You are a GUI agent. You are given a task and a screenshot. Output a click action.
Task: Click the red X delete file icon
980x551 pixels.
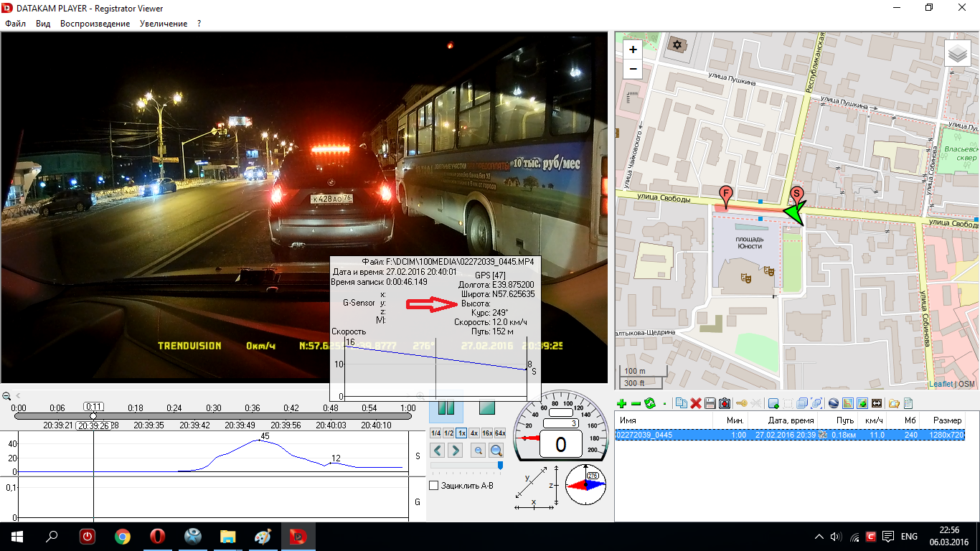(695, 404)
